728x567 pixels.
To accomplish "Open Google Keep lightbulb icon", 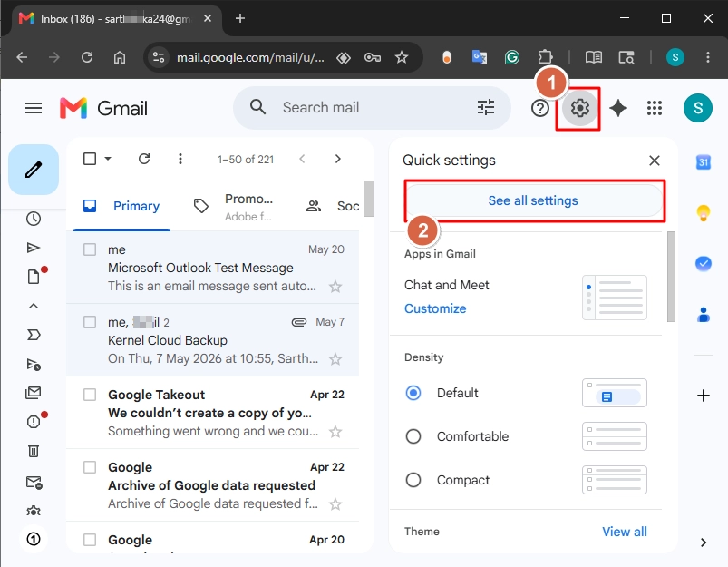I will pyautogui.click(x=704, y=213).
